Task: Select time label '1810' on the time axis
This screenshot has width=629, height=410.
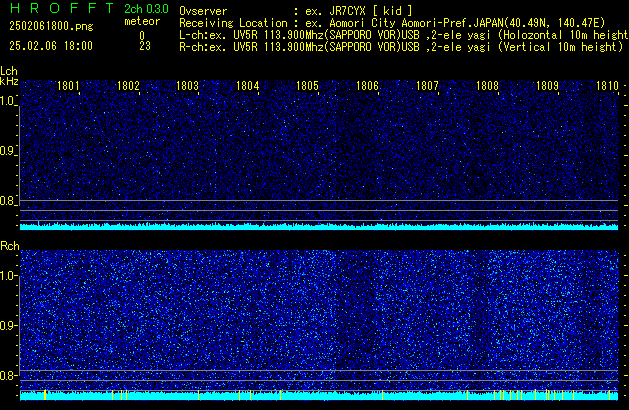Action: click(607, 86)
